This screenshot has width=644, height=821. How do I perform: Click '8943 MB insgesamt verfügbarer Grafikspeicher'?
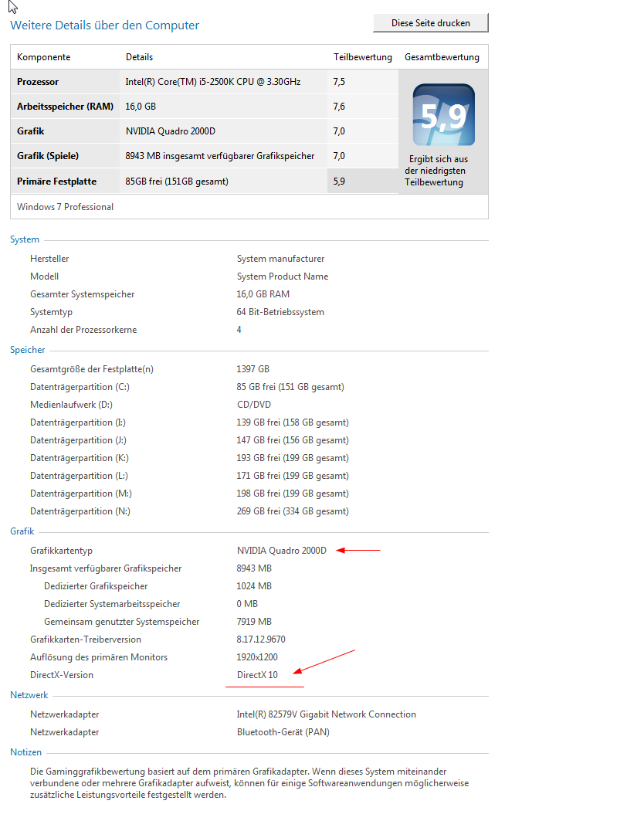[x=220, y=155]
